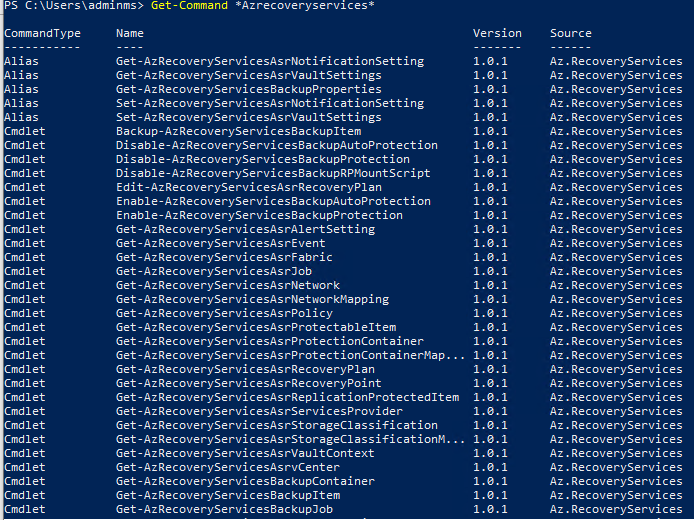Select Disable-AzRecoveryServicesBackupRPMountScript cmdlet name

pyautogui.click(x=273, y=174)
